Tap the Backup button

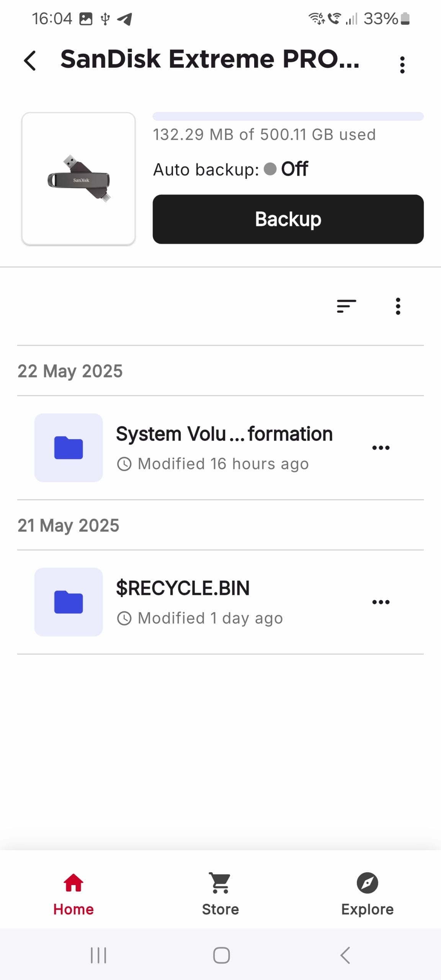tap(288, 219)
